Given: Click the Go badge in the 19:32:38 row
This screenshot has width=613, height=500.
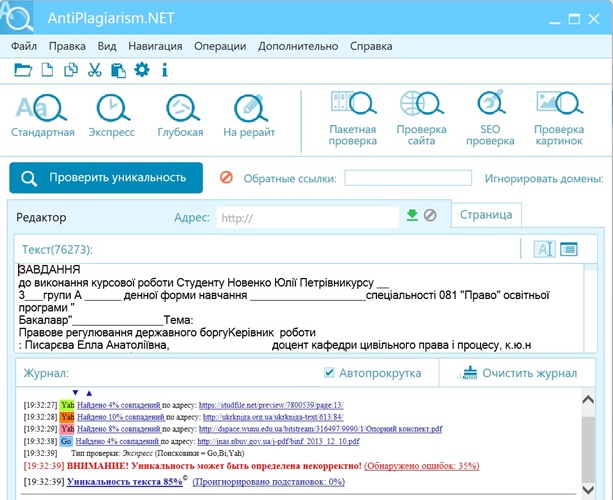Looking at the screenshot, I should coord(66,441).
